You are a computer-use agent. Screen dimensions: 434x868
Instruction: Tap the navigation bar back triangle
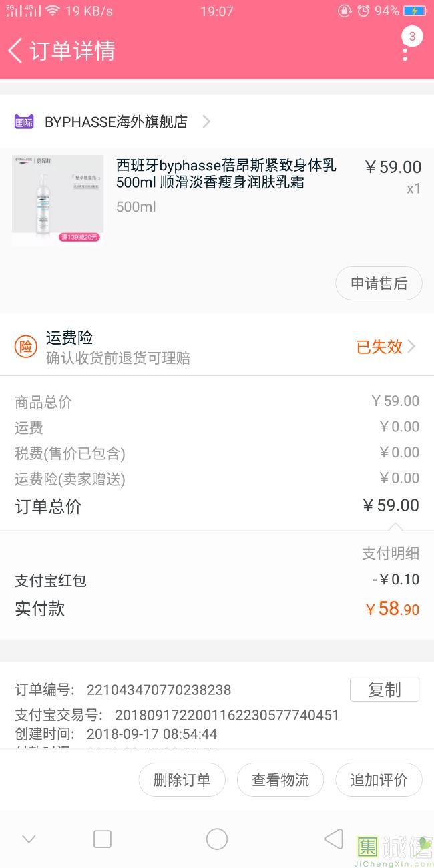coord(333,839)
